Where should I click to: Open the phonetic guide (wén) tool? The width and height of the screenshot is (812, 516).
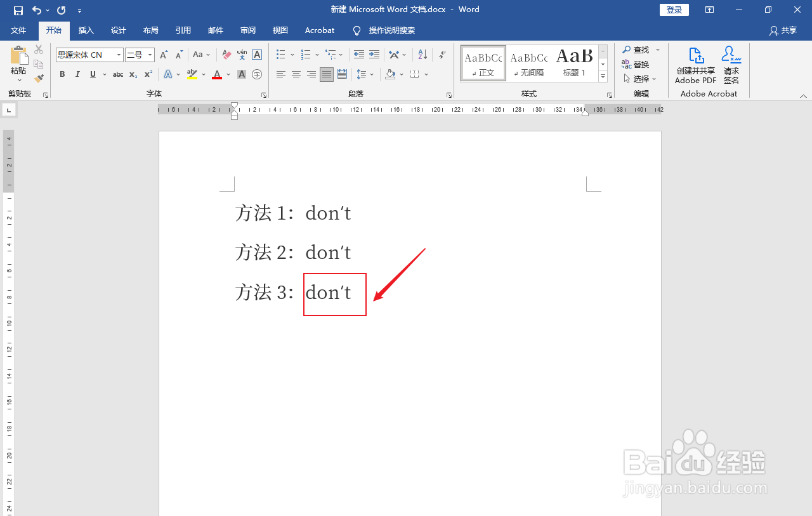(242, 55)
